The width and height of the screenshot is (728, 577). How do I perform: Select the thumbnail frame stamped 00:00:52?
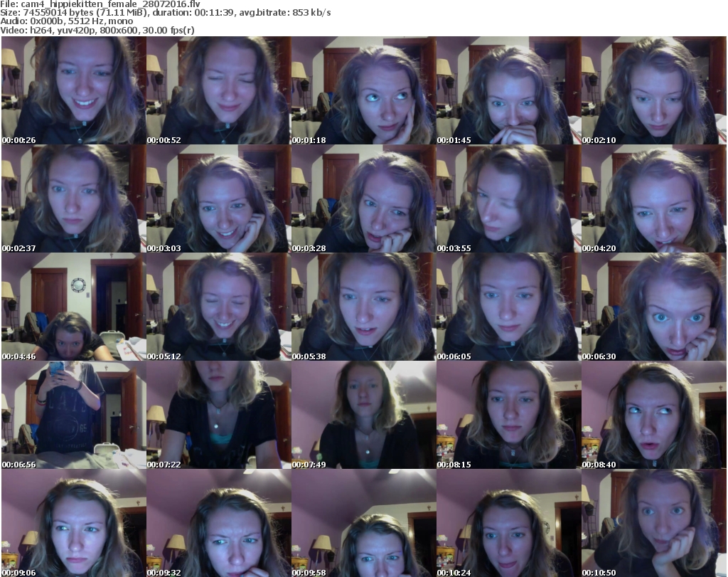(x=219, y=90)
